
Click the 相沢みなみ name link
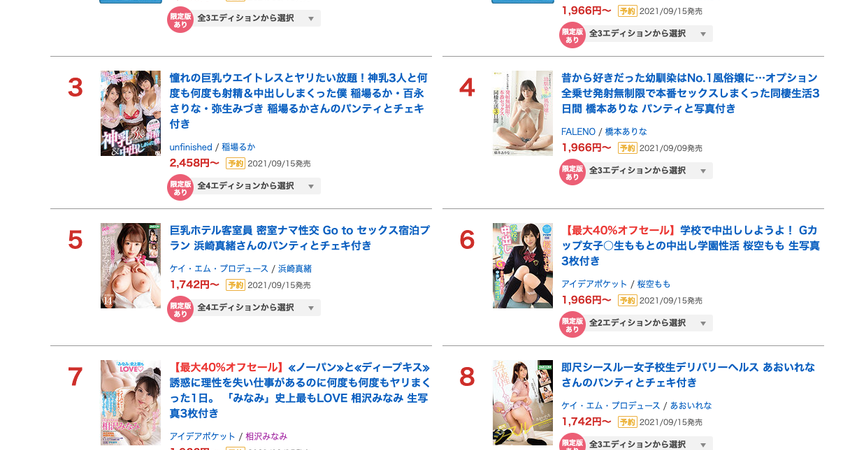[266, 436]
